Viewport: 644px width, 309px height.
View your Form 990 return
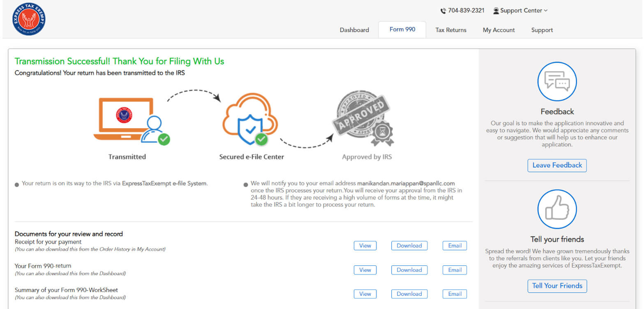pos(365,270)
